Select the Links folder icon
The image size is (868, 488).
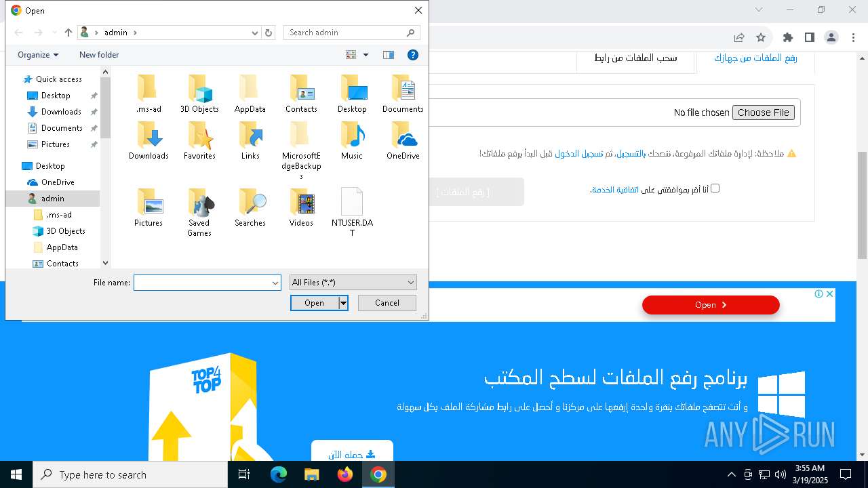250,135
